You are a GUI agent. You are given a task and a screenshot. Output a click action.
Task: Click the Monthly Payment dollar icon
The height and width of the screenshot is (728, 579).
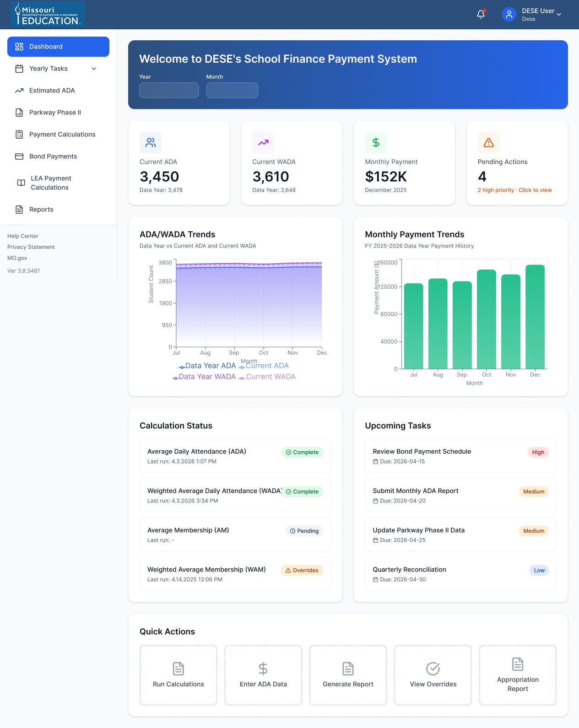point(376,143)
